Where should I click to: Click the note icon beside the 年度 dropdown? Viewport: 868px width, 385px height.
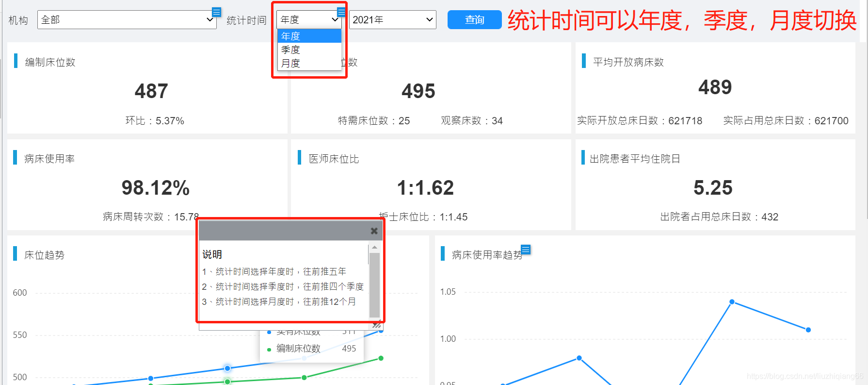[x=341, y=12]
